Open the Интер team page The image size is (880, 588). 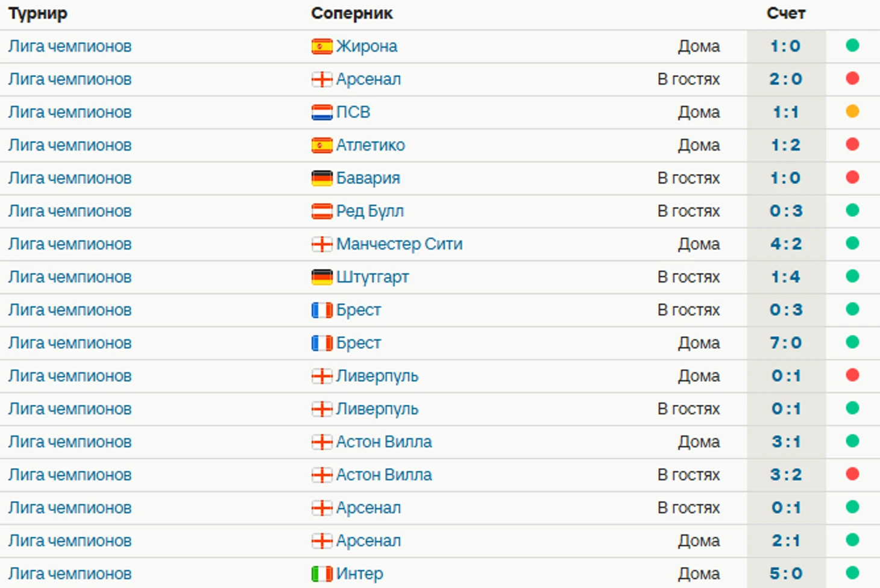pyautogui.click(x=359, y=574)
